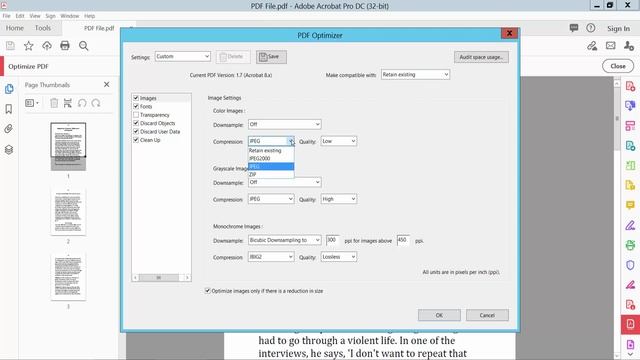Viewport: 640px width, 360px height.
Task: Click Cancel in PDF Optimizer
Action: (x=487, y=315)
